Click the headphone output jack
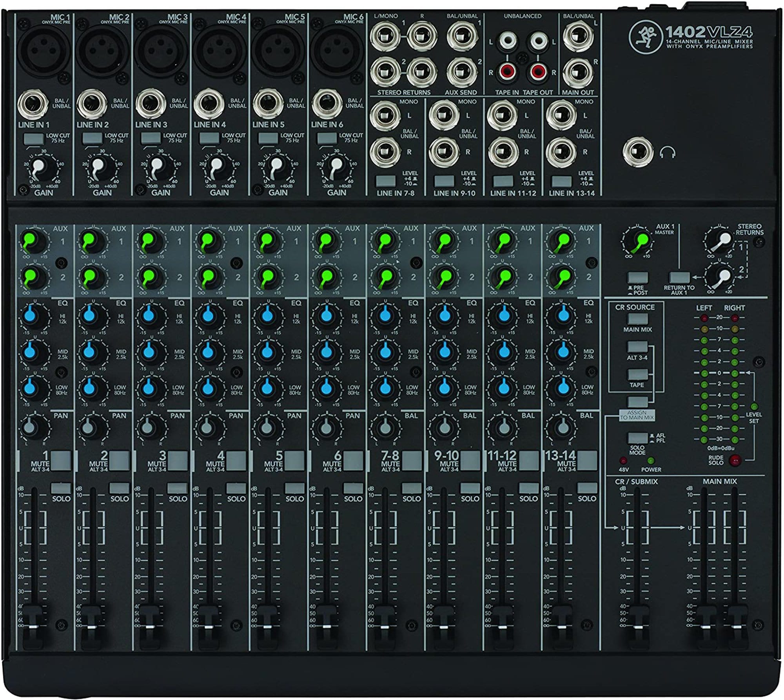The height and width of the screenshot is (700, 784). tap(639, 153)
